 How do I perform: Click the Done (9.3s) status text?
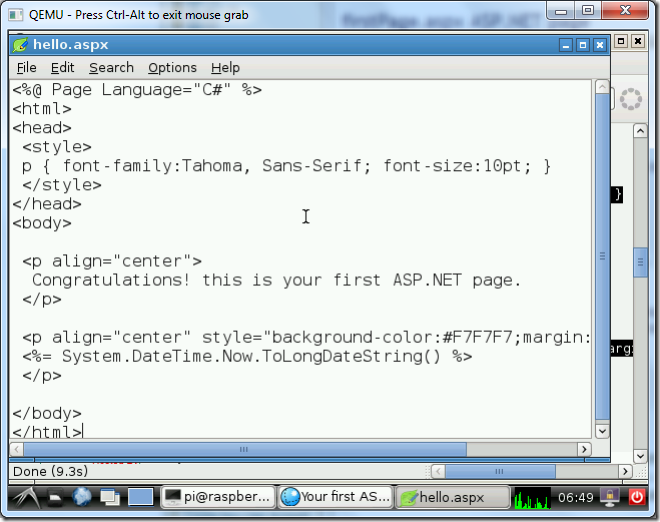tap(51, 471)
